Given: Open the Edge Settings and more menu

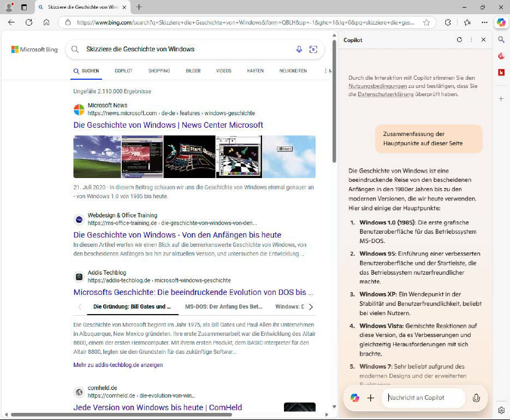Looking at the screenshot, I should 485,22.
